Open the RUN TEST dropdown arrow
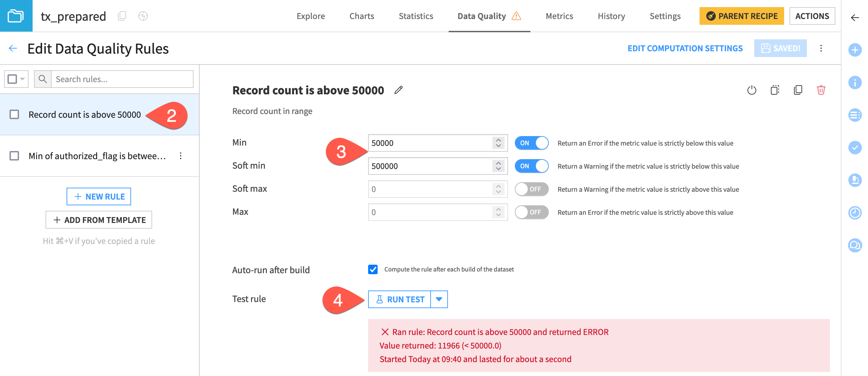The image size is (868, 376). (x=439, y=299)
